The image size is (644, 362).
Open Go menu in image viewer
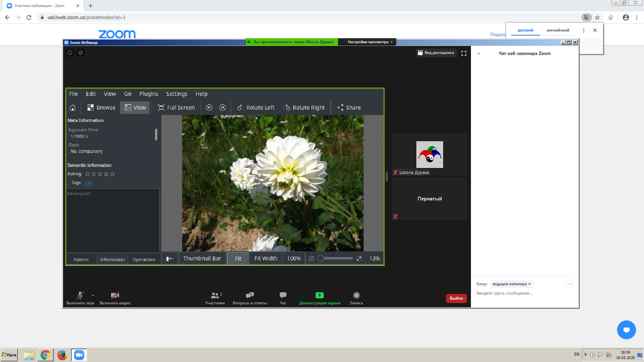(x=128, y=94)
